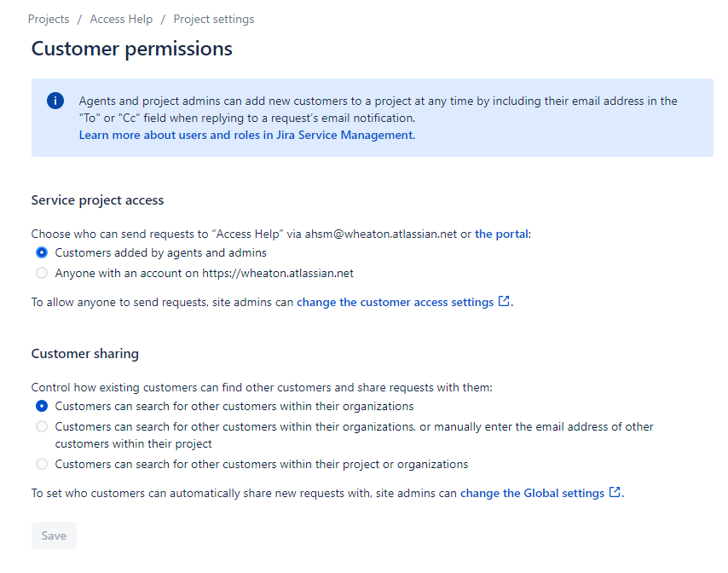The image size is (728, 573).
Task: Click the Customer sharing section heading
Action: 85,354
